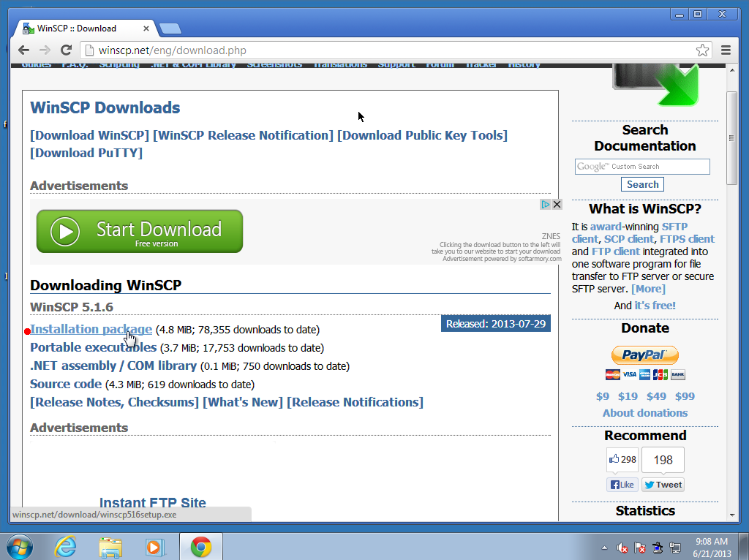
Task: Close the WinSCP :: Download tab
Action: tap(146, 29)
